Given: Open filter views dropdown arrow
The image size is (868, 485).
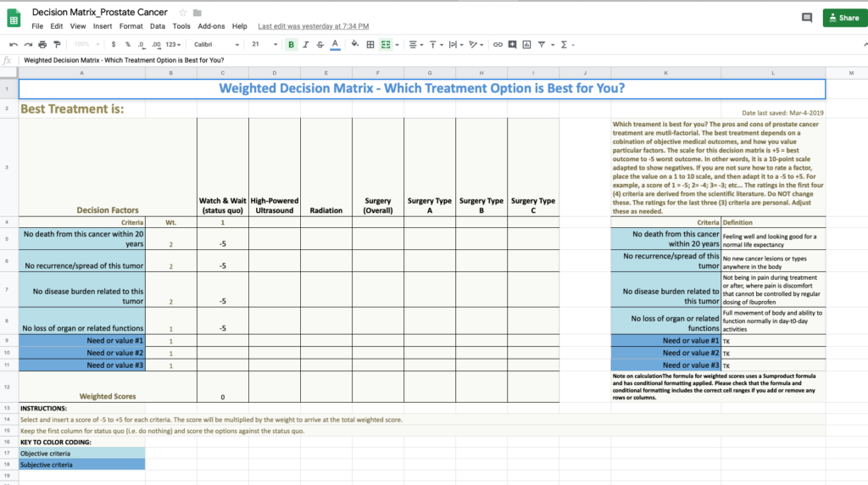Looking at the screenshot, I should tap(553, 46).
